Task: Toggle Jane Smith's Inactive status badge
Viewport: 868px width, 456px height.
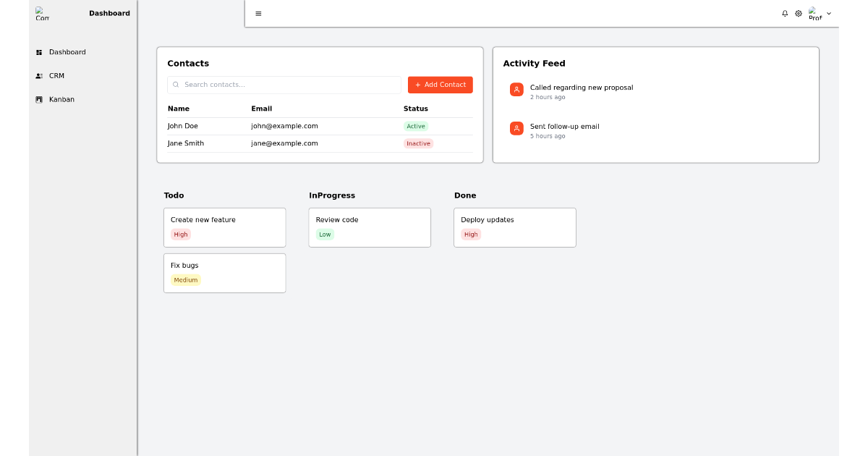Action: [418, 143]
